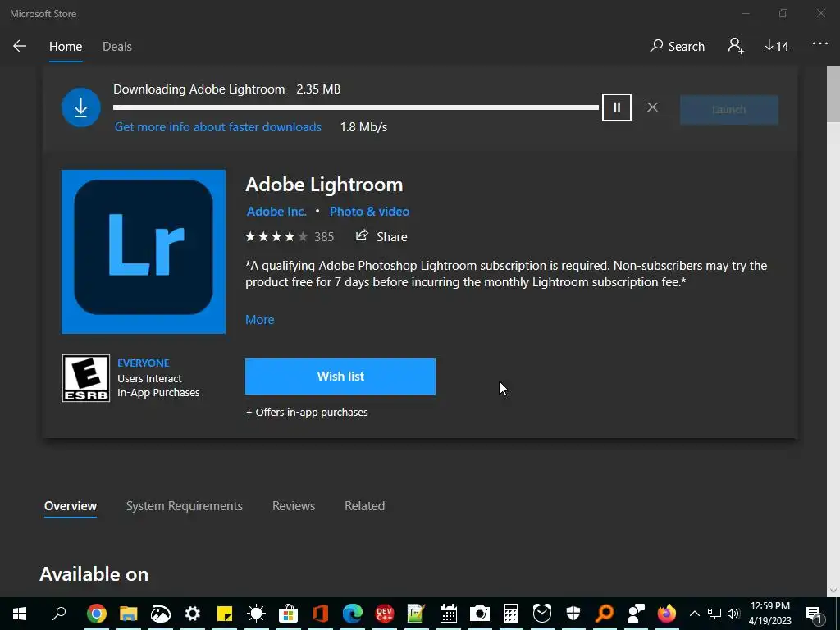Viewport: 840px width, 630px height.
Task: Open the Calculator in taskbar
Action: click(x=510, y=614)
